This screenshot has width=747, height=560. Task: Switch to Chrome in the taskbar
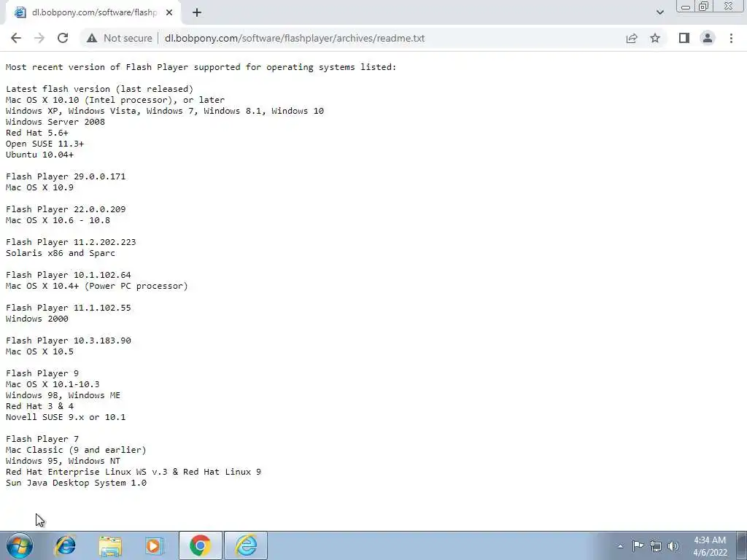201,545
